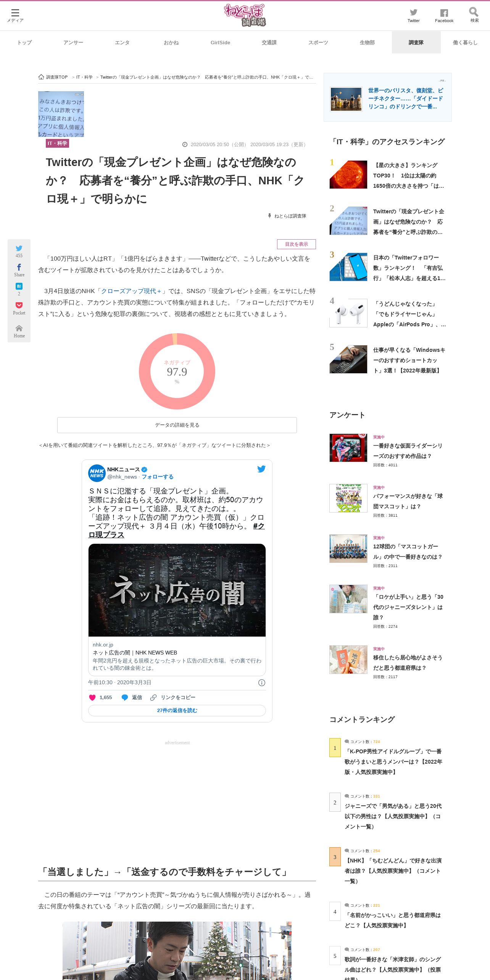Open the PR ダイドードリンコ ad link
This screenshot has height=980, width=490.
(x=406, y=98)
